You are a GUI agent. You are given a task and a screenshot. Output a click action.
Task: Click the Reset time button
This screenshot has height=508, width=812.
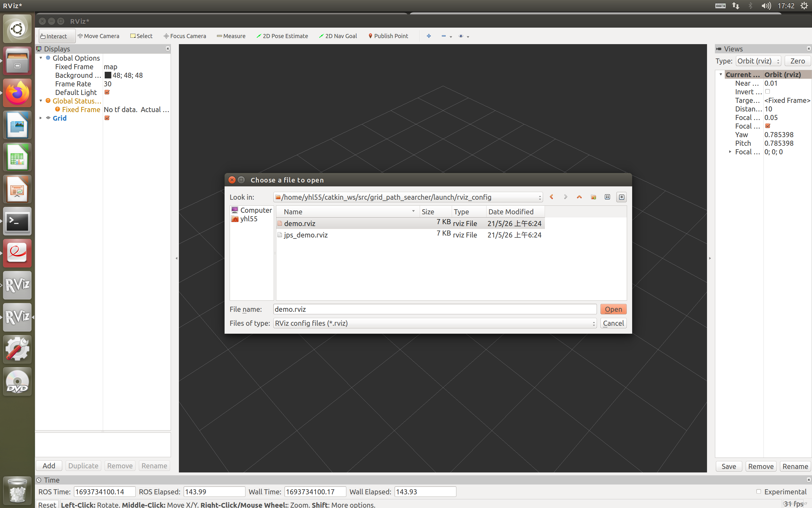(47, 504)
